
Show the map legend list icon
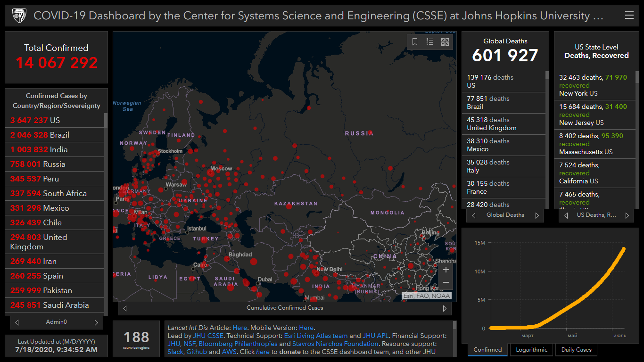[x=430, y=42]
